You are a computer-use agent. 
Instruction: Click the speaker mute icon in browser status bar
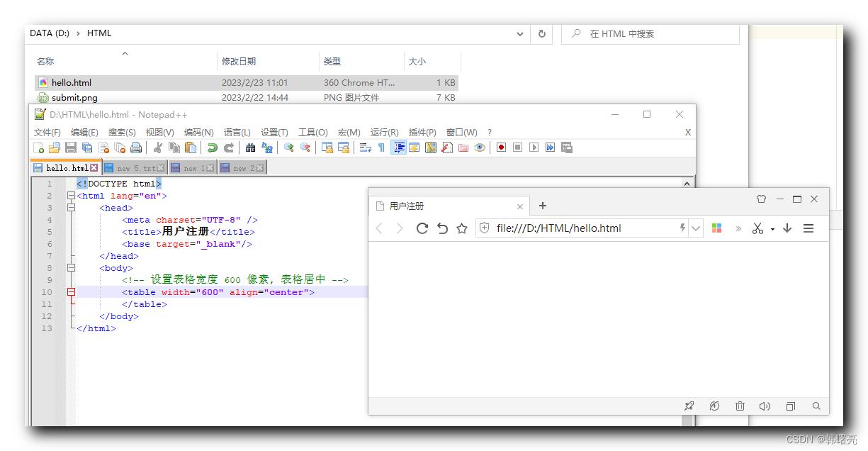click(765, 406)
